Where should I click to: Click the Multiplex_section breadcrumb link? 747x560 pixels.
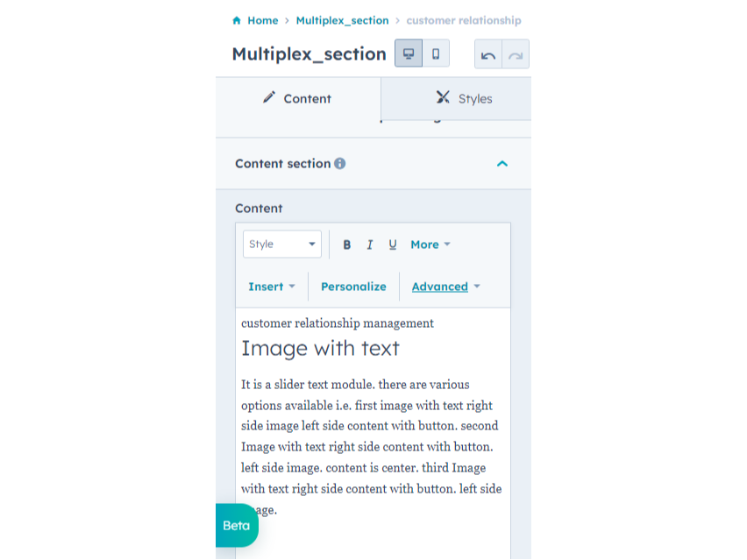point(342,20)
